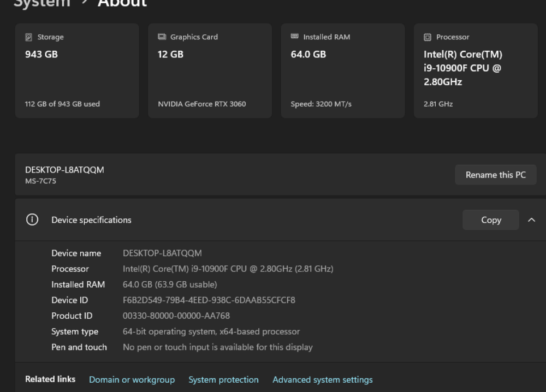Click the Device ID value F6B2D549
The height and width of the screenshot is (392, 546).
pyautogui.click(x=209, y=300)
